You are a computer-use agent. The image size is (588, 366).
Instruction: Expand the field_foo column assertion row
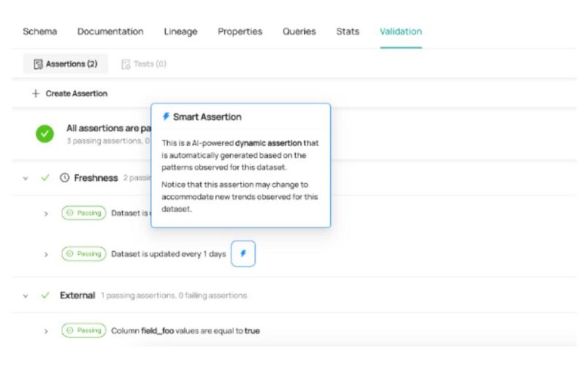pos(46,331)
